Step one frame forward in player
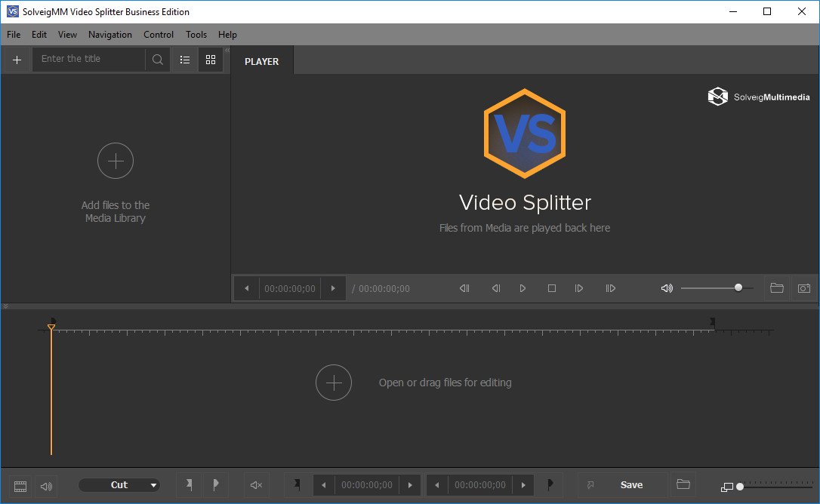Screen dimensions: 820x504 [579, 288]
